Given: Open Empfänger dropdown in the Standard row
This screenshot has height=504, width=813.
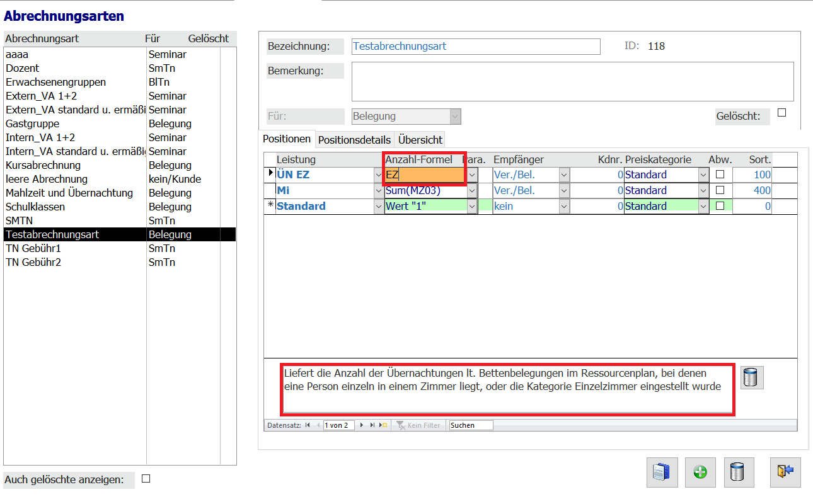Looking at the screenshot, I should 564,206.
